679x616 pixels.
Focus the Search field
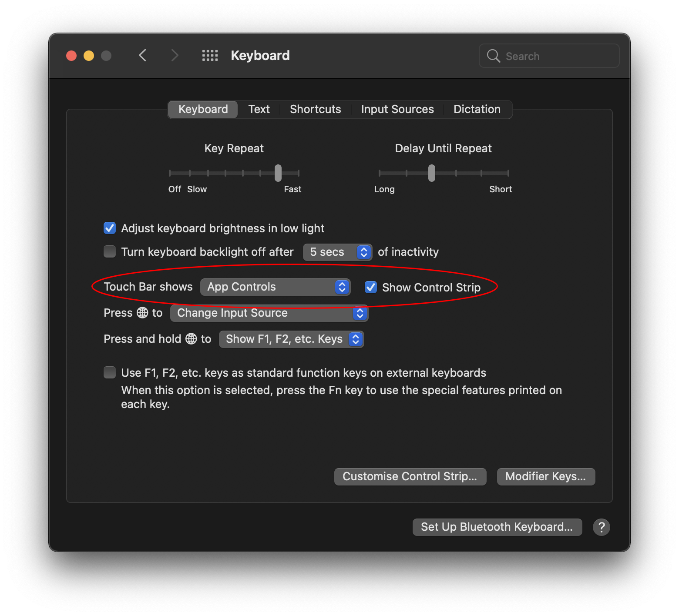[x=549, y=56]
